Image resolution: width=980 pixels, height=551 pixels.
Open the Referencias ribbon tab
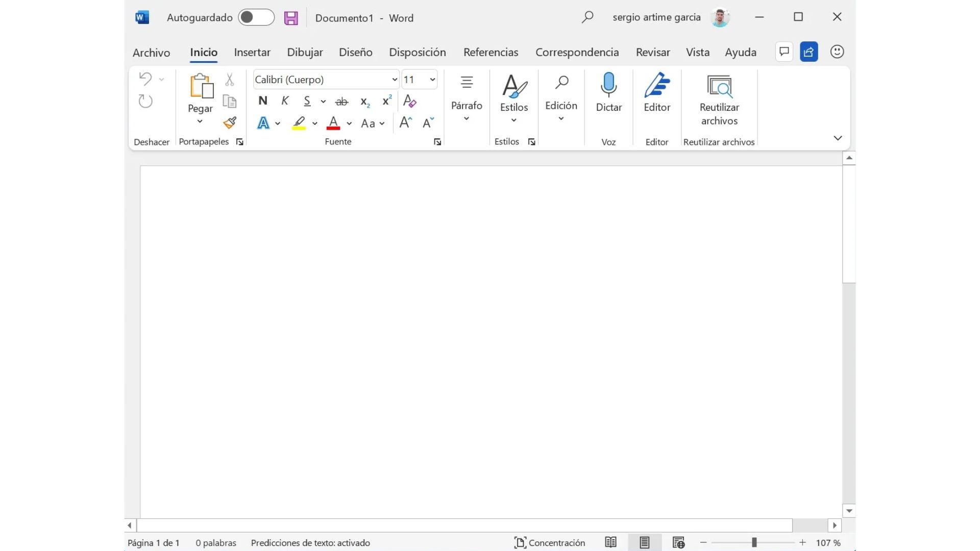point(491,52)
